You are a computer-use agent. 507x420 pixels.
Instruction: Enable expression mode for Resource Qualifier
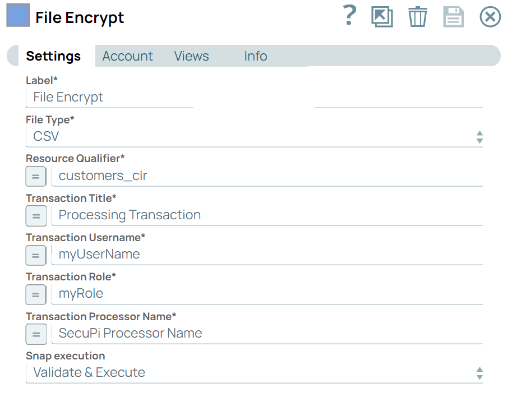(x=36, y=176)
